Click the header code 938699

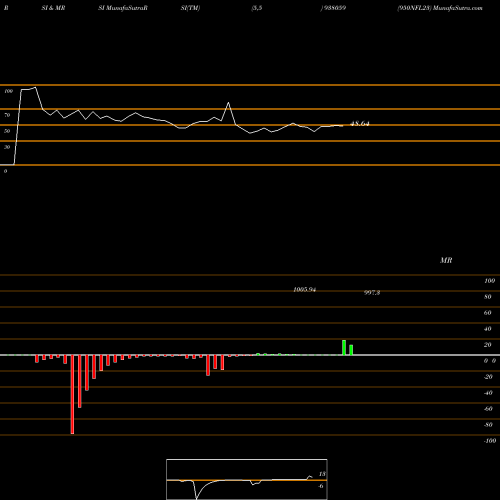(334, 8)
